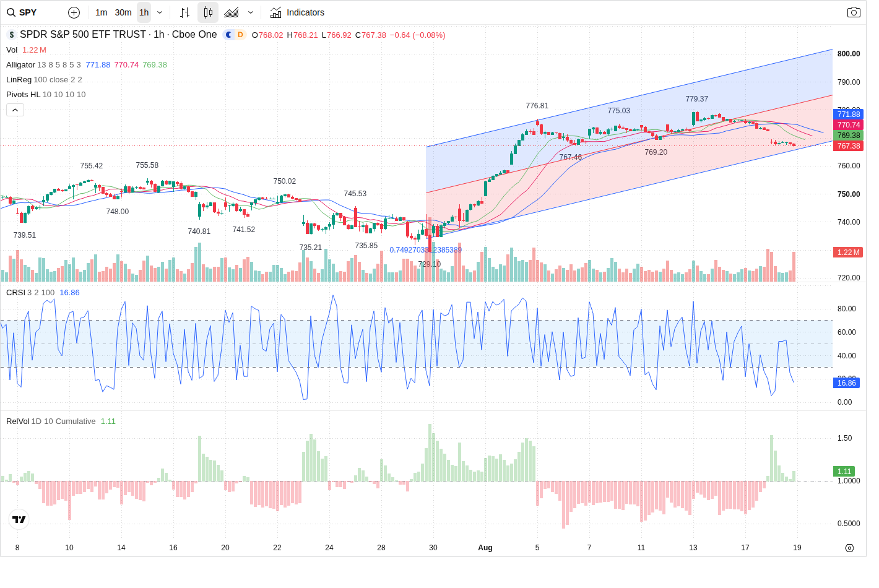The width and height of the screenshot is (879, 588).
Task: Click the 776.81 pivot high label
Action: [x=537, y=106]
